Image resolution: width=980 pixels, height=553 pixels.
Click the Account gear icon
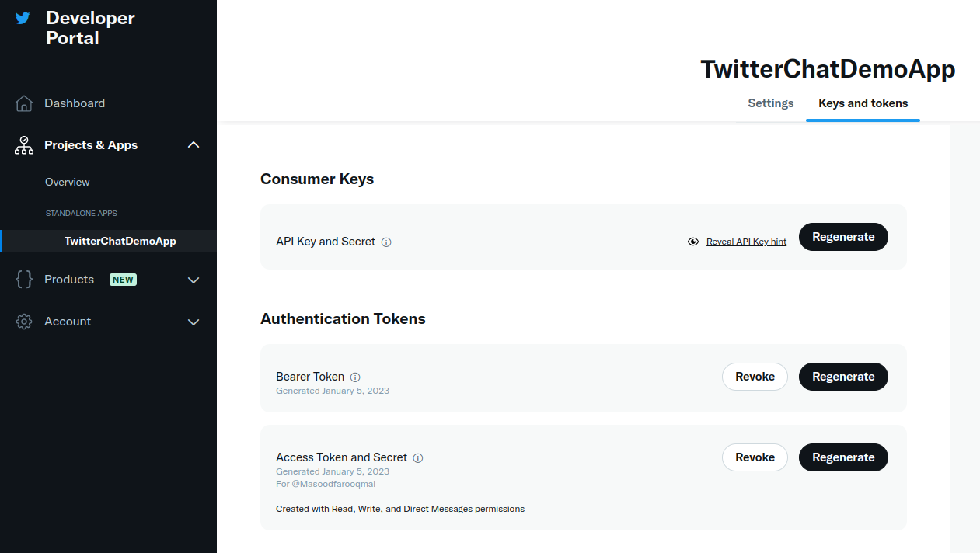(x=24, y=322)
